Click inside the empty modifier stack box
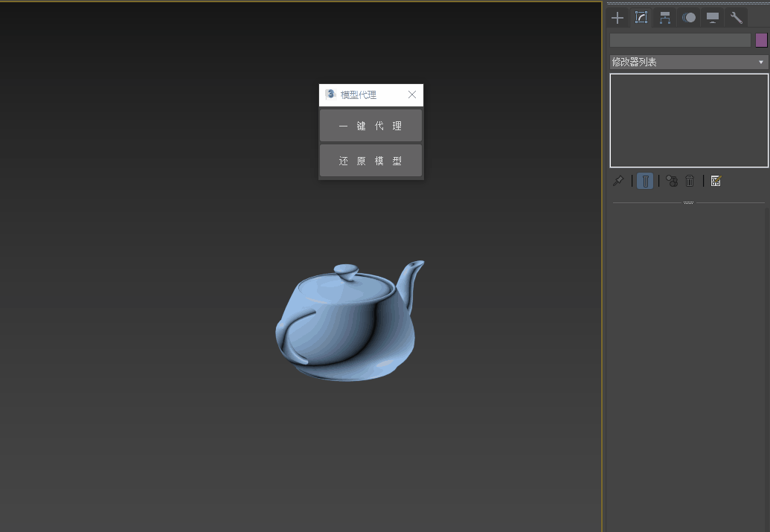Image resolution: width=770 pixels, height=532 pixels. point(688,120)
